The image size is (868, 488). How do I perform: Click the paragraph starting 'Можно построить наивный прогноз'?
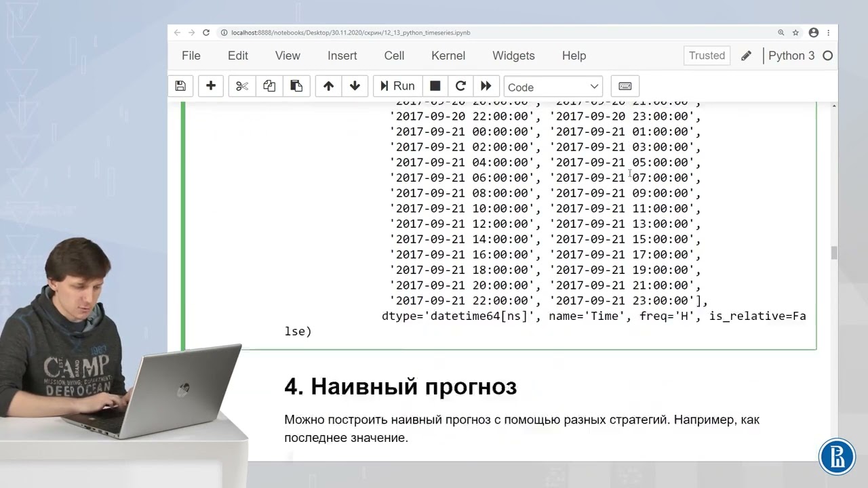pyautogui.click(x=521, y=428)
